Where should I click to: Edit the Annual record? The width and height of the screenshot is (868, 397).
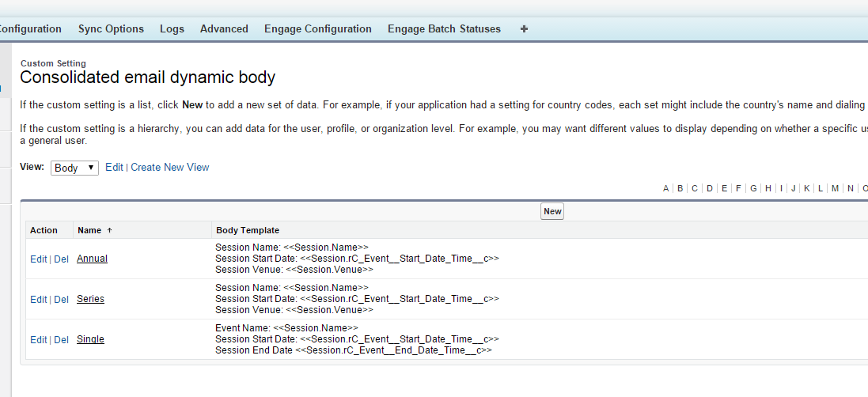click(38, 259)
